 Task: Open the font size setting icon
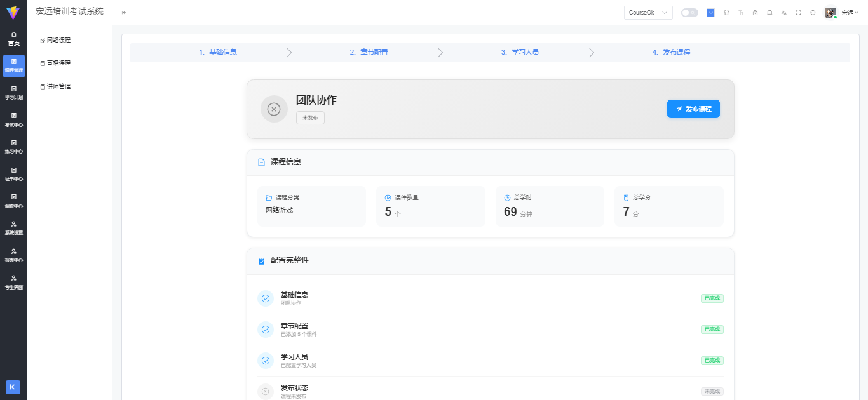(x=740, y=12)
